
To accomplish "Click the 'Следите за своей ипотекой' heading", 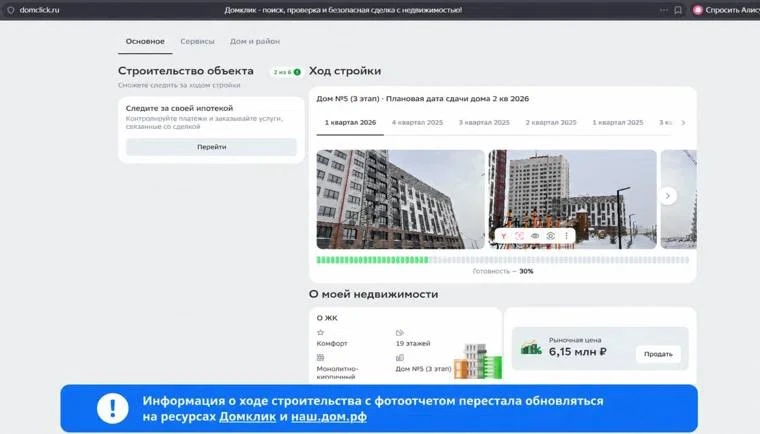I will [179, 108].
